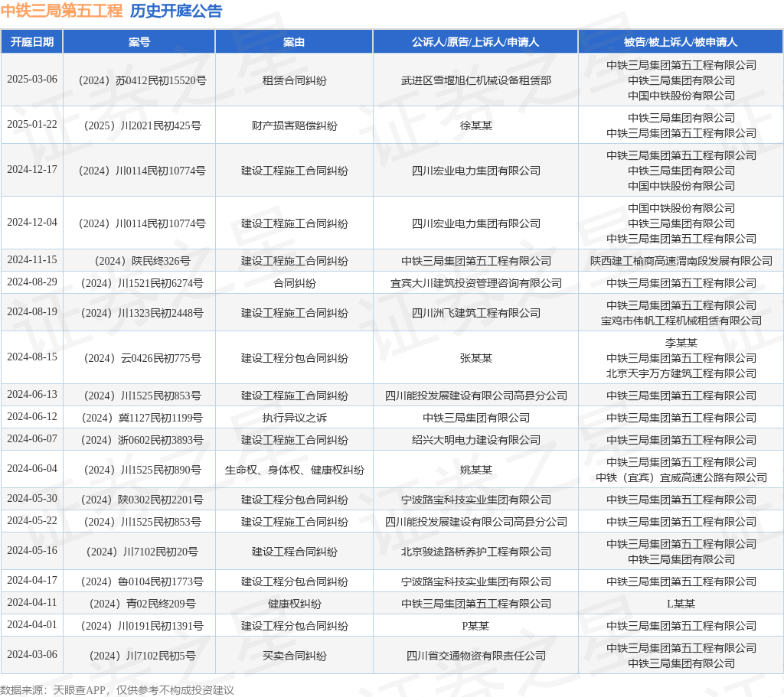Viewport: 784px width, 697px height.
Task: Click the 公诉人/原告/上诉人/申请人 column header
Action: pos(475,42)
